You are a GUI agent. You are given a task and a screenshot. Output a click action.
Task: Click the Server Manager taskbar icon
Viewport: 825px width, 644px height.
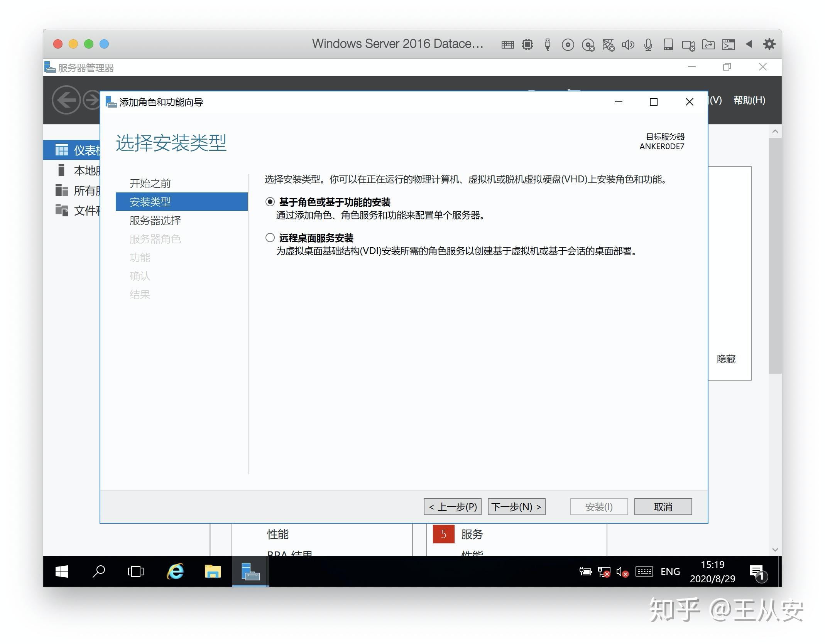[250, 572]
